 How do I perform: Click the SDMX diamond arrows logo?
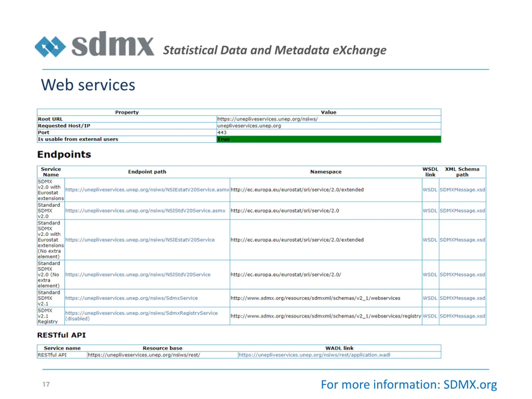pos(50,47)
